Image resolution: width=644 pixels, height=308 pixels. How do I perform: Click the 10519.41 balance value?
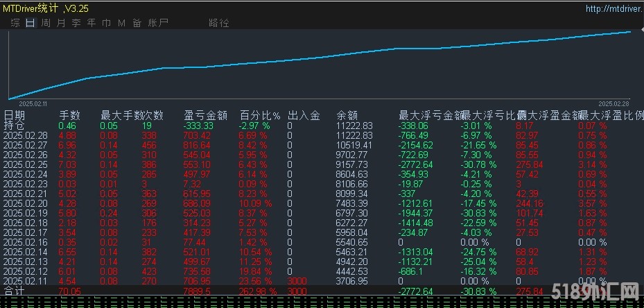pyautogui.click(x=354, y=145)
